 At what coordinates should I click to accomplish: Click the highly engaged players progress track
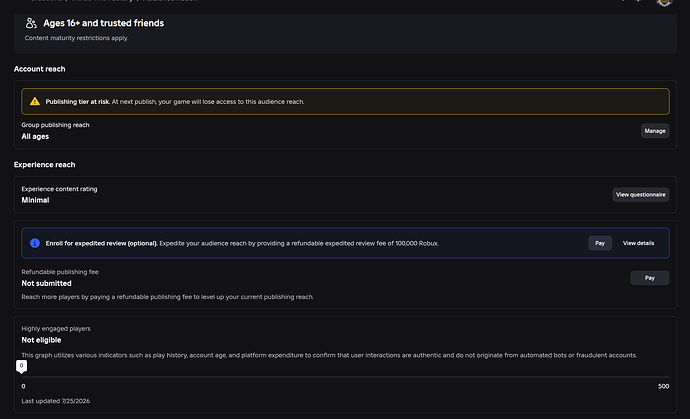(345, 377)
